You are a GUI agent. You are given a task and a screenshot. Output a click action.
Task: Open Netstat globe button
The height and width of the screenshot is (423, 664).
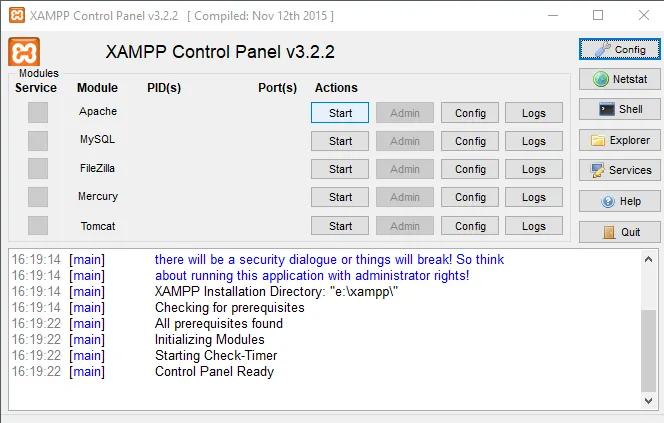click(620, 79)
